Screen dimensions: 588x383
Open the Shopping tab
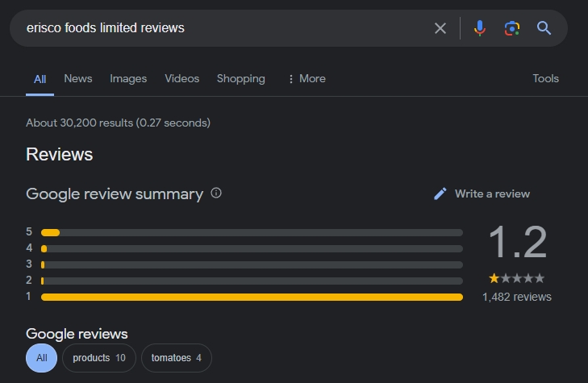pos(240,79)
